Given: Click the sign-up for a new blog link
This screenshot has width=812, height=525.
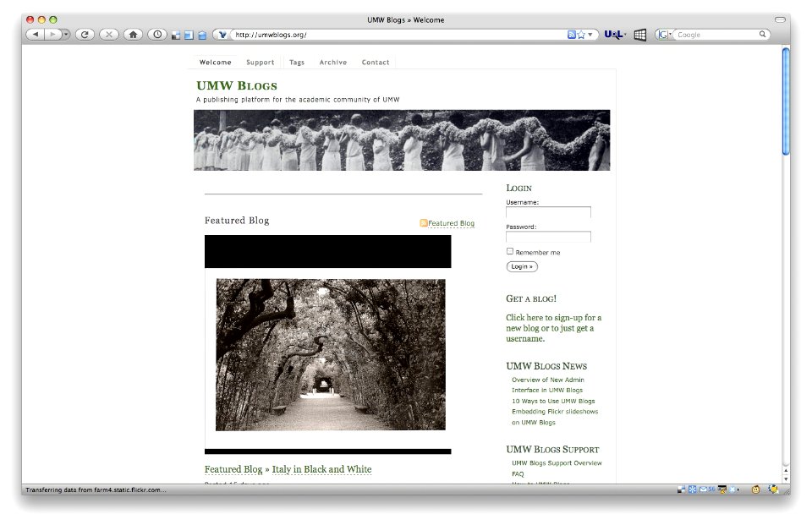Looking at the screenshot, I should pyautogui.click(x=553, y=328).
